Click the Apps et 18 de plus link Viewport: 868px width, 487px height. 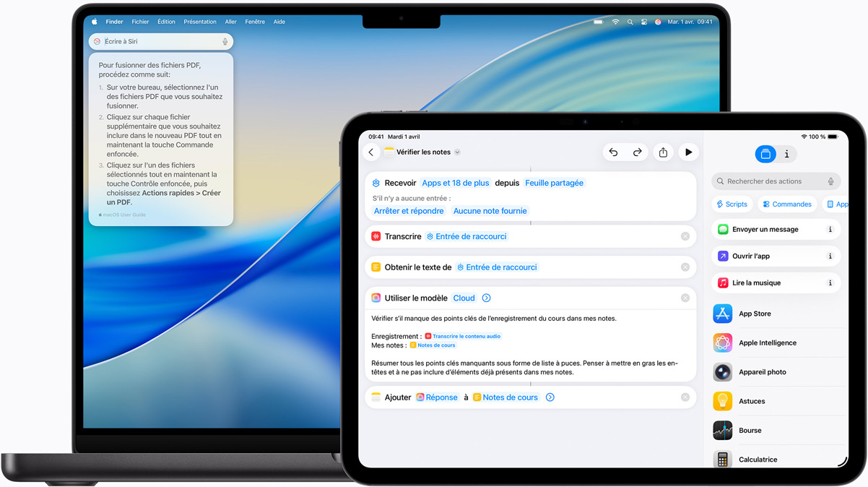tap(455, 182)
